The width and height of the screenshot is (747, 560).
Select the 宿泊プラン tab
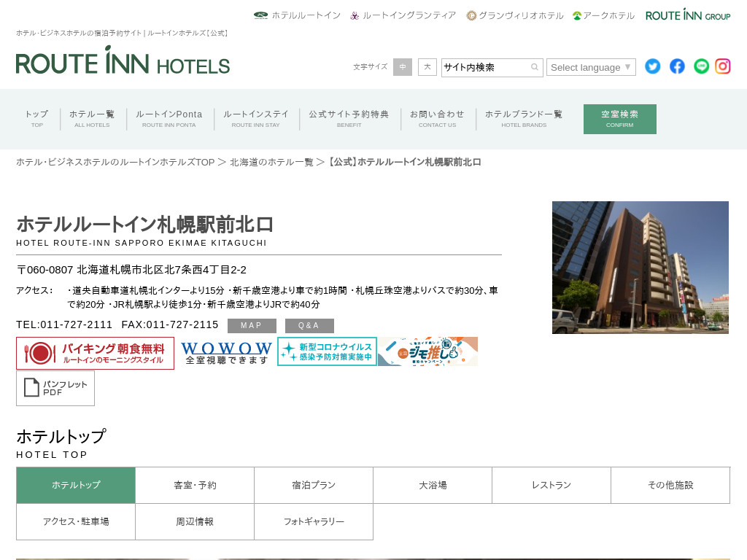pyautogui.click(x=314, y=485)
